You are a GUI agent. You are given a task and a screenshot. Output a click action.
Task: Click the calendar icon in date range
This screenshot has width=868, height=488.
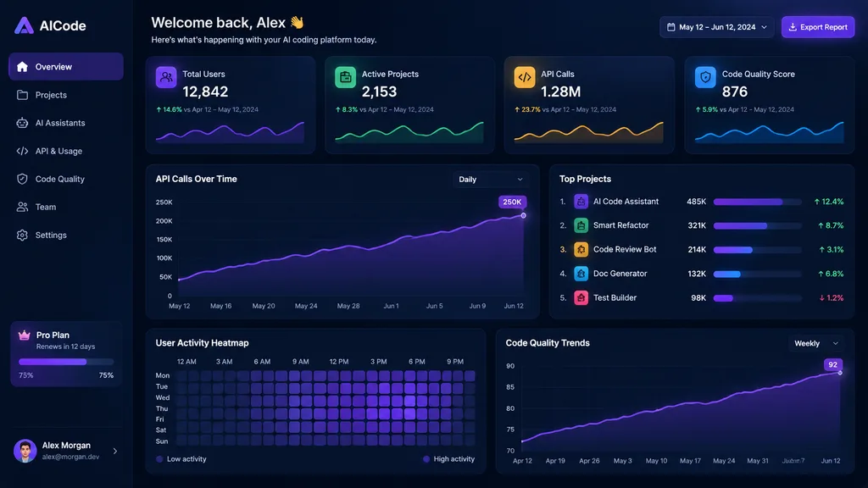671,27
